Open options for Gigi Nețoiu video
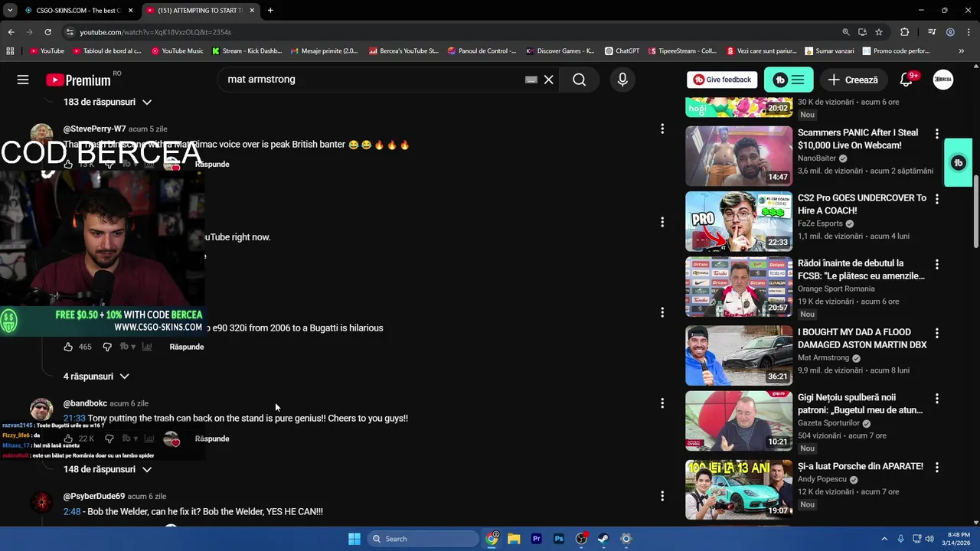This screenshot has width=980, height=551. point(936,399)
